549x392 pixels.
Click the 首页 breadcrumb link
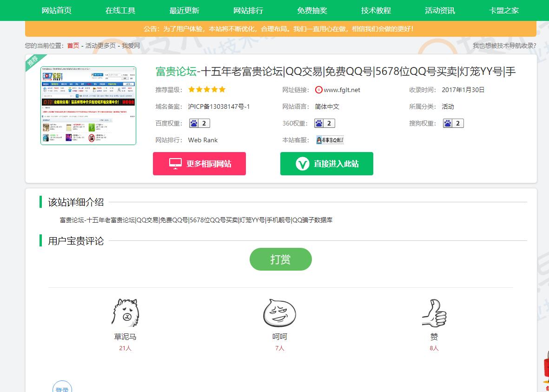tap(73, 46)
